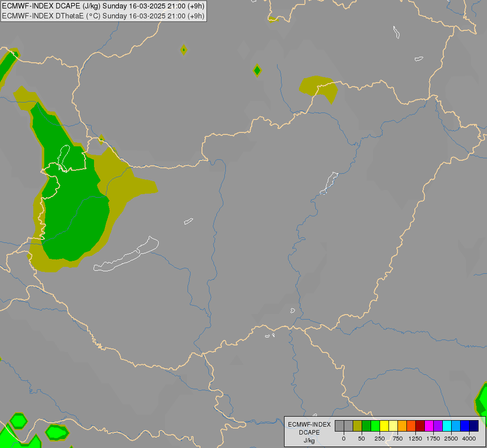Click the '0' legend scale label
This screenshot has height=448, width=487.
pyautogui.click(x=344, y=439)
